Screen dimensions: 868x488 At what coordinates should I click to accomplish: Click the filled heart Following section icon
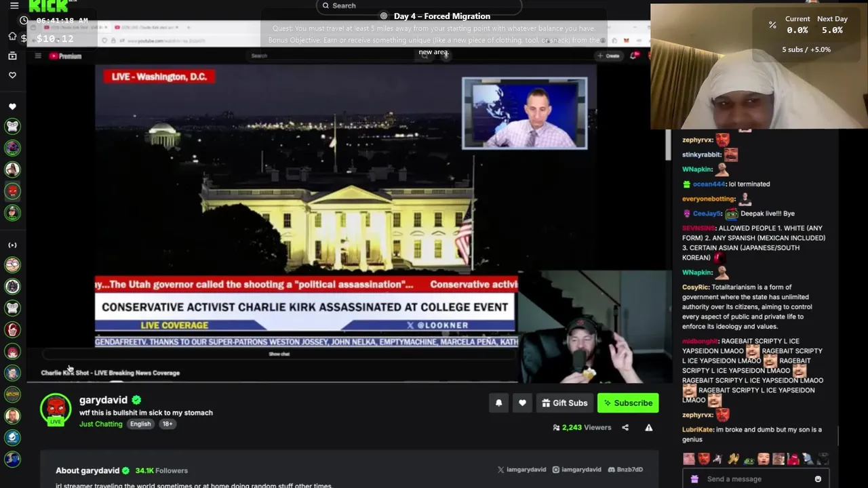(12, 106)
